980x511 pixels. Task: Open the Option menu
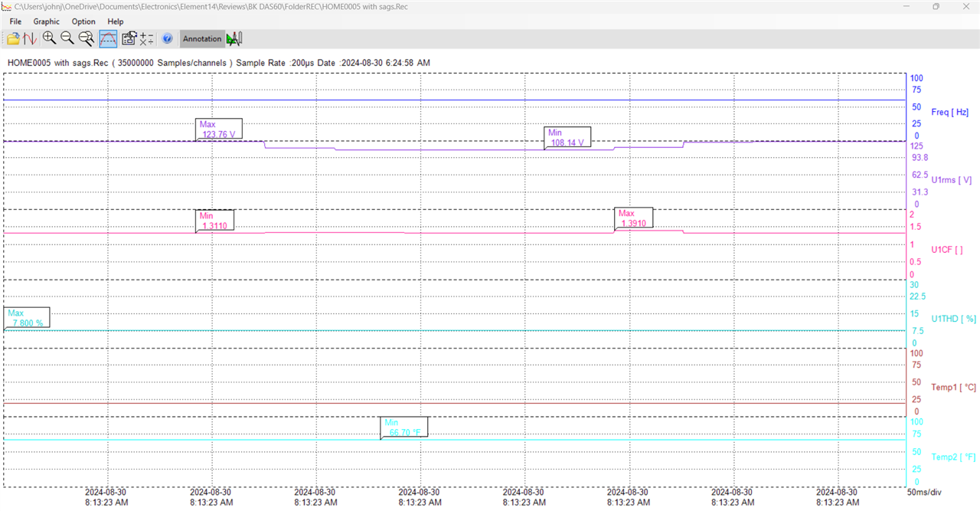pyautogui.click(x=83, y=21)
